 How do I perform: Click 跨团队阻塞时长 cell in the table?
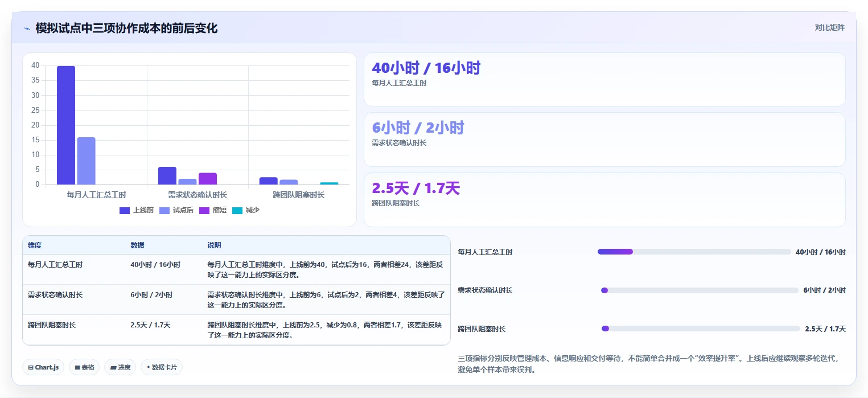[52, 325]
